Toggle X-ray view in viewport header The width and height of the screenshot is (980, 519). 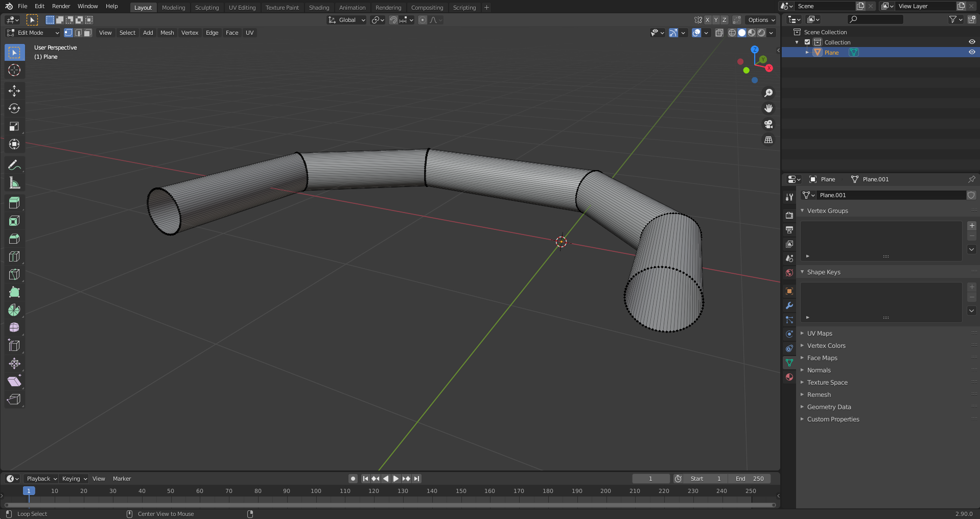point(719,33)
